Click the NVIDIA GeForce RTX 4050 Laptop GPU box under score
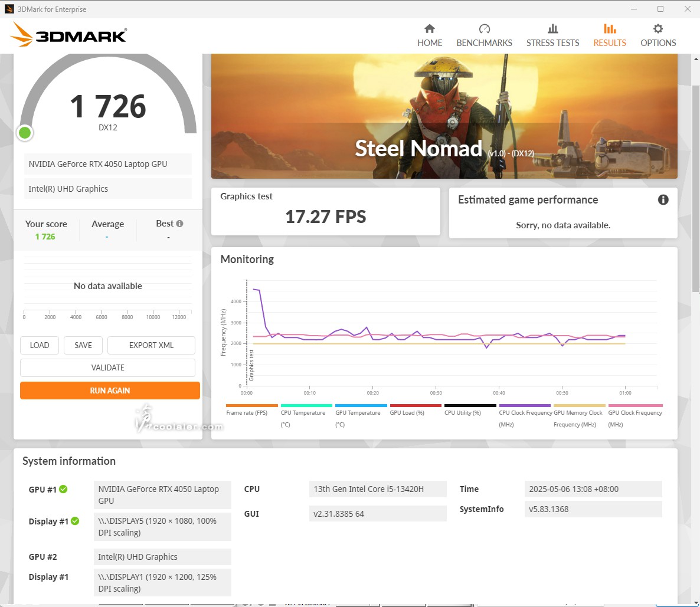 108,164
